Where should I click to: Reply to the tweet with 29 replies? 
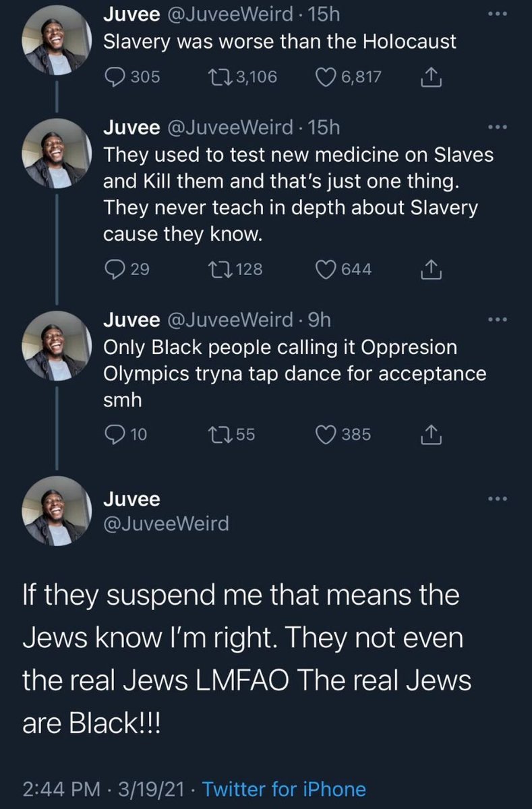click(x=113, y=270)
